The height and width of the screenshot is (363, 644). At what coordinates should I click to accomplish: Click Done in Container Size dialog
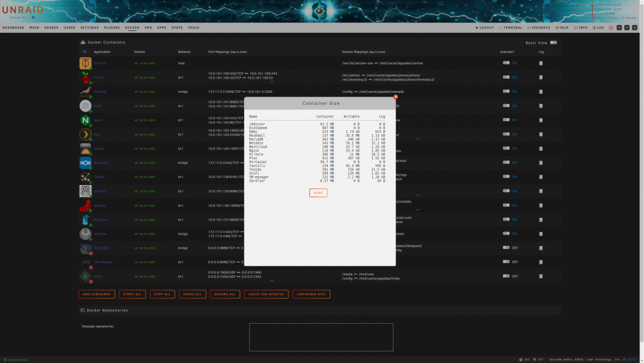coord(318,193)
